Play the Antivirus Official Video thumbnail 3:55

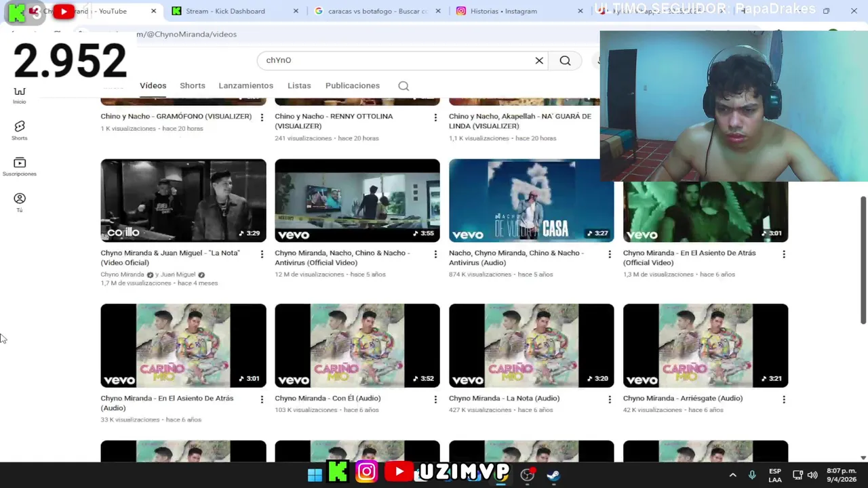357,201
